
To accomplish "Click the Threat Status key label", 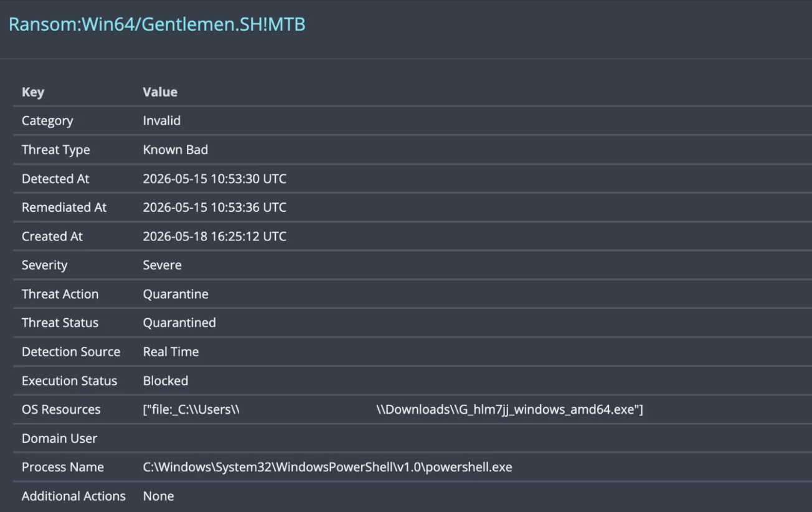I will pos(60,323).
